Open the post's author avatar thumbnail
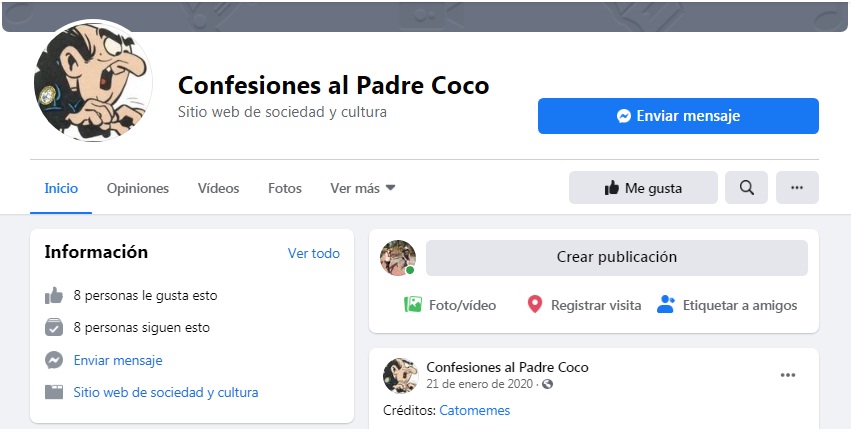The image size is (851, 429). coord(401,375)
